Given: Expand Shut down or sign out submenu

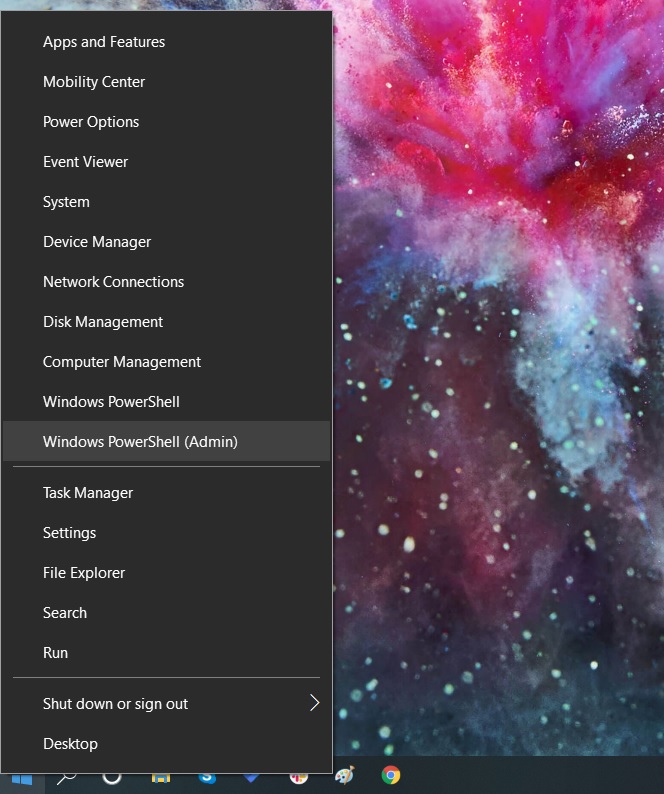Looking at the screenshot, I should 166,704.
